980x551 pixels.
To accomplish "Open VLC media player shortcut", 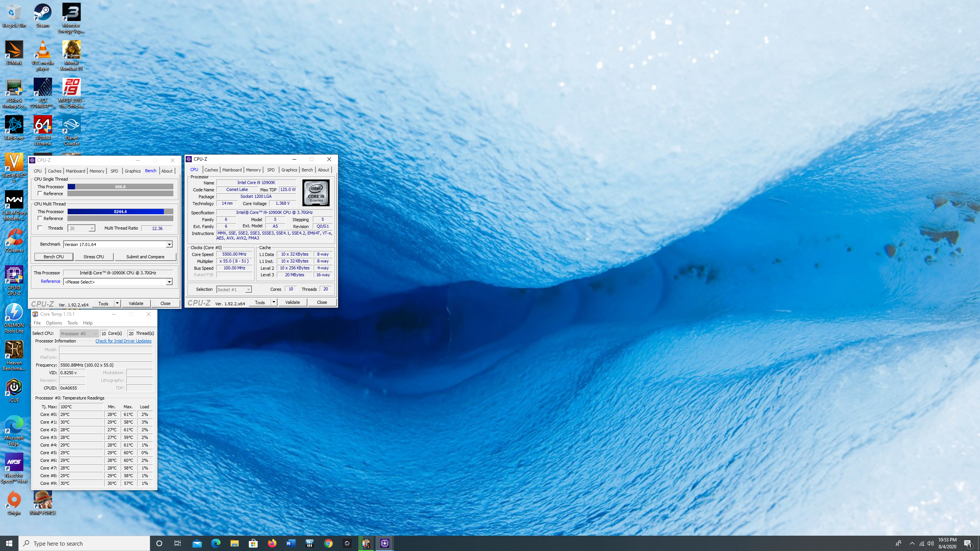I will [x=42, y=56].
